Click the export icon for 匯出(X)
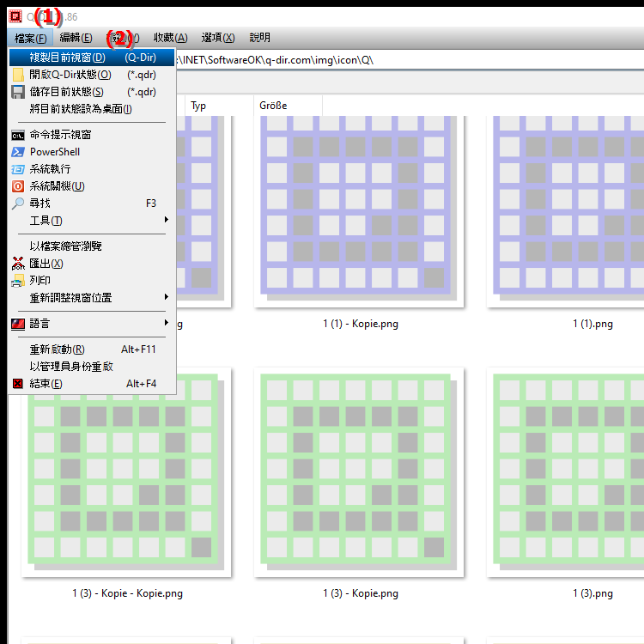644x644 pixels. pos(18,264)
